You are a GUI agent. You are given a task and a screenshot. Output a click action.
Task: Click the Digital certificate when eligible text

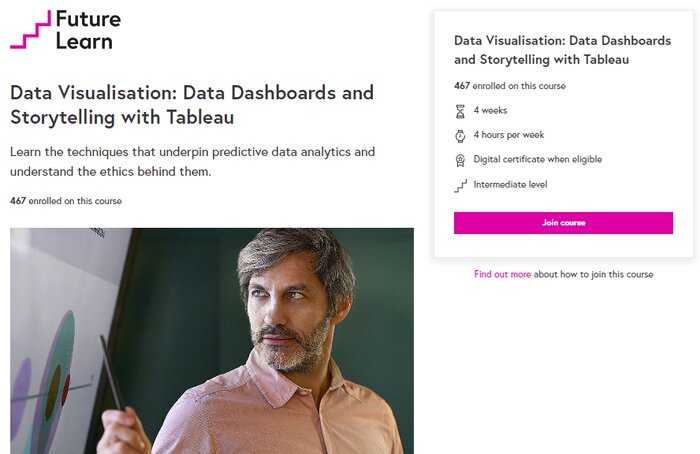538,159
